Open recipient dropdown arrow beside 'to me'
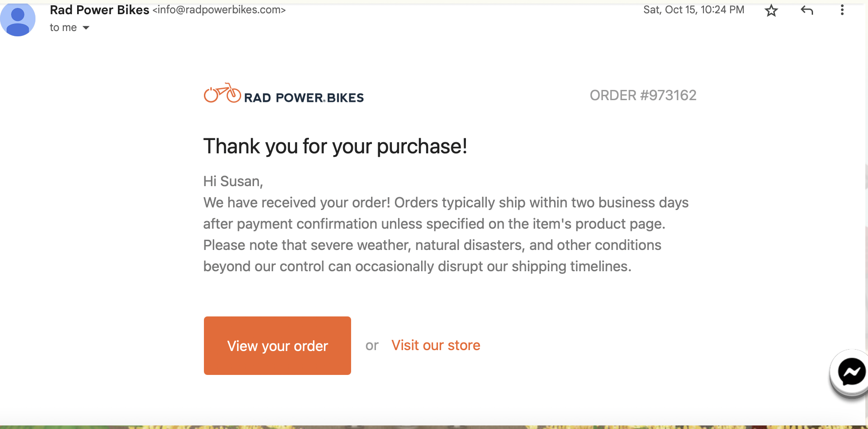The image size is (868, 429). pos(87,27)
